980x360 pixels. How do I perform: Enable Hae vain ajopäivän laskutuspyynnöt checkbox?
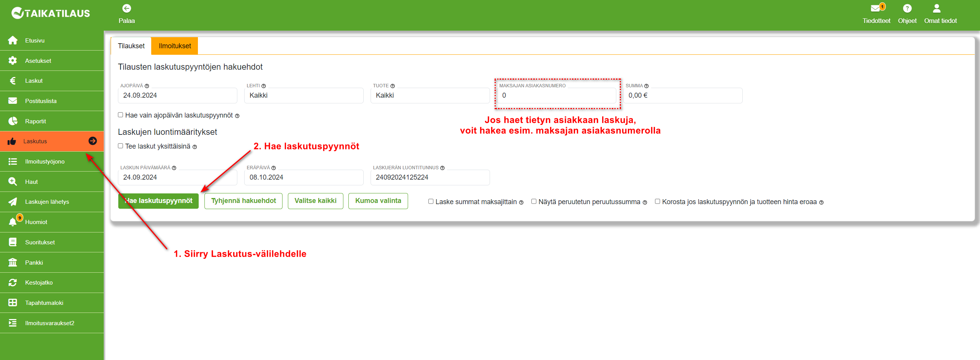point(121,115)
